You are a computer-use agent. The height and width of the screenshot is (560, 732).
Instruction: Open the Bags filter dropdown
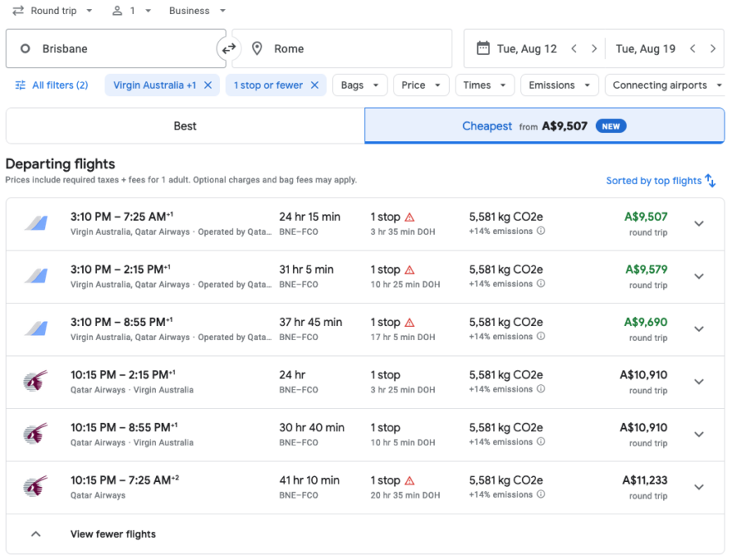coord(359,85)
